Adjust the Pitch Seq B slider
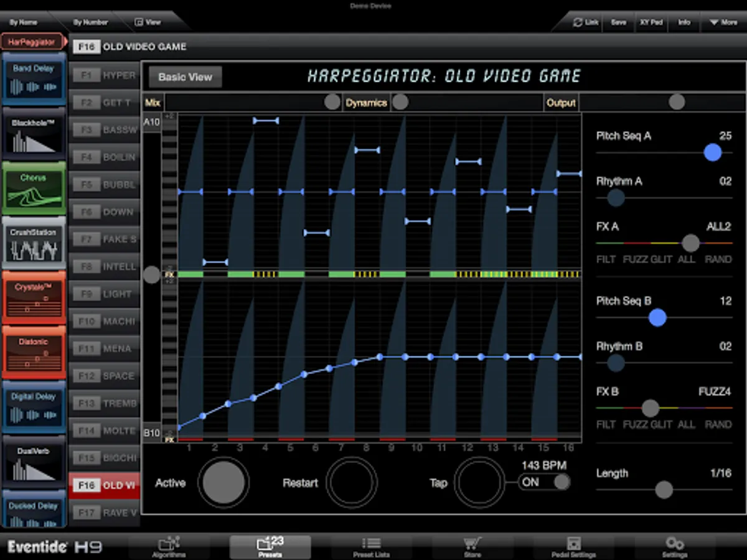This screenshot has width=747, height=560. (657, 318)
